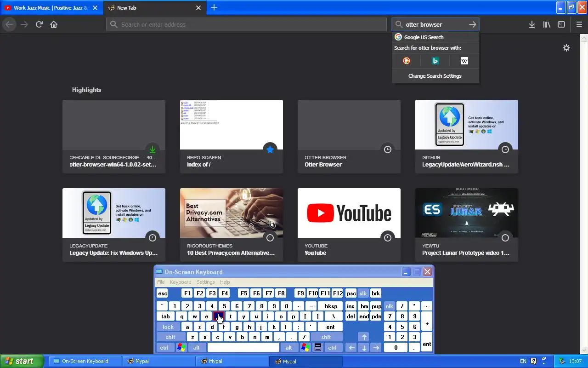Click the help icon in system tray
This screenshot has height=368, width=588.
[x=533, y=361]
